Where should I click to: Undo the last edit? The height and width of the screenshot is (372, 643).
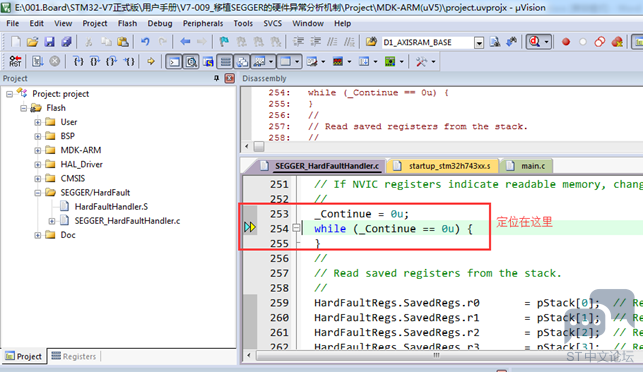145,42
